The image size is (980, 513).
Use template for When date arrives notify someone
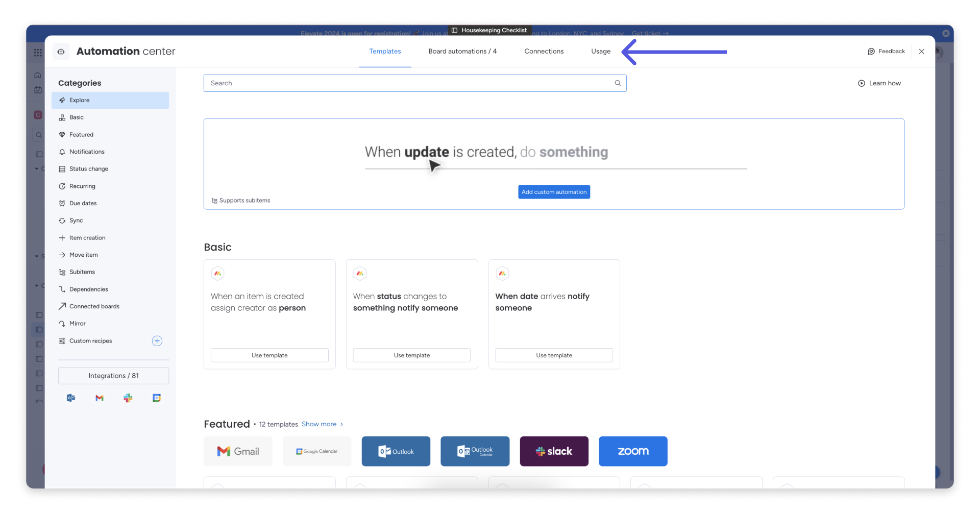click(554, 355)
